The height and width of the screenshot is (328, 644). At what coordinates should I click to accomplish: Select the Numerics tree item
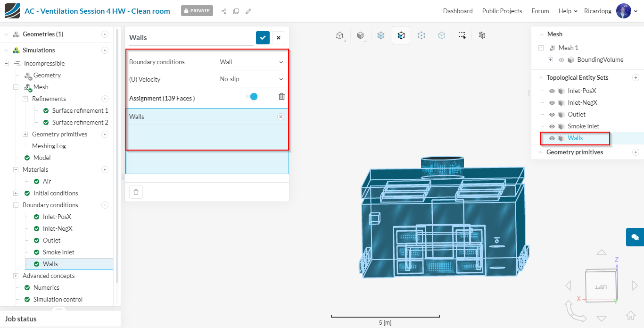pyautogui.click(x=46, y=288)
